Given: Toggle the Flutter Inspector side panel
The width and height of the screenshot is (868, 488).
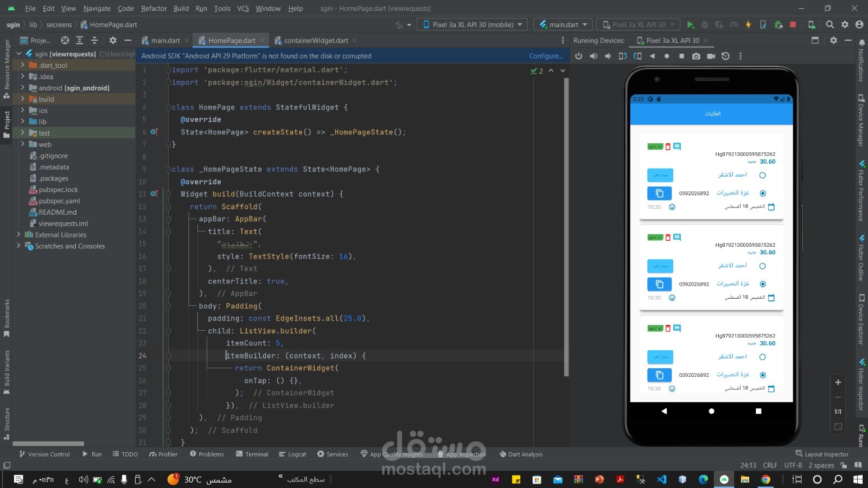Looking at the screenshot, I should [x=861, y=384].
